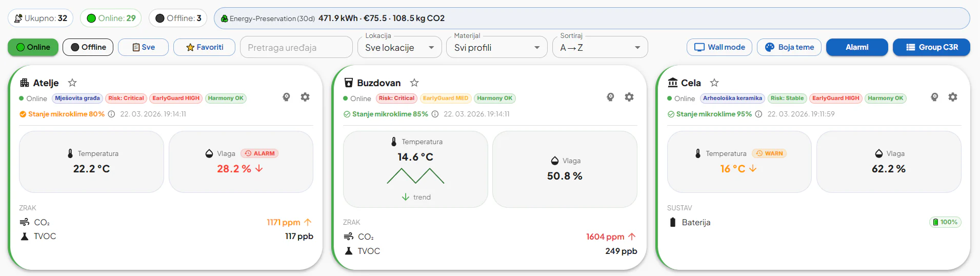The image size is (980, 276).
Task: Show all devices with Sve filter
Action: tap(144, 47)
